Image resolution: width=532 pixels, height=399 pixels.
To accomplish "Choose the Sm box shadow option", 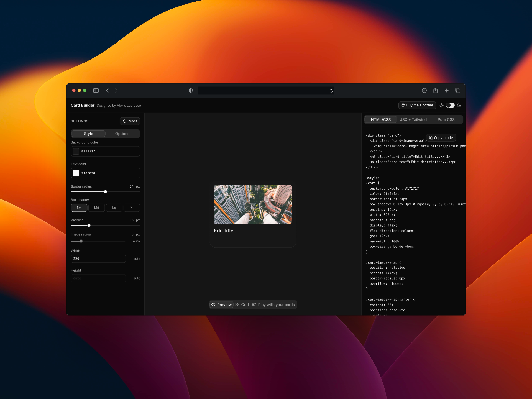I will click(79, 208).
